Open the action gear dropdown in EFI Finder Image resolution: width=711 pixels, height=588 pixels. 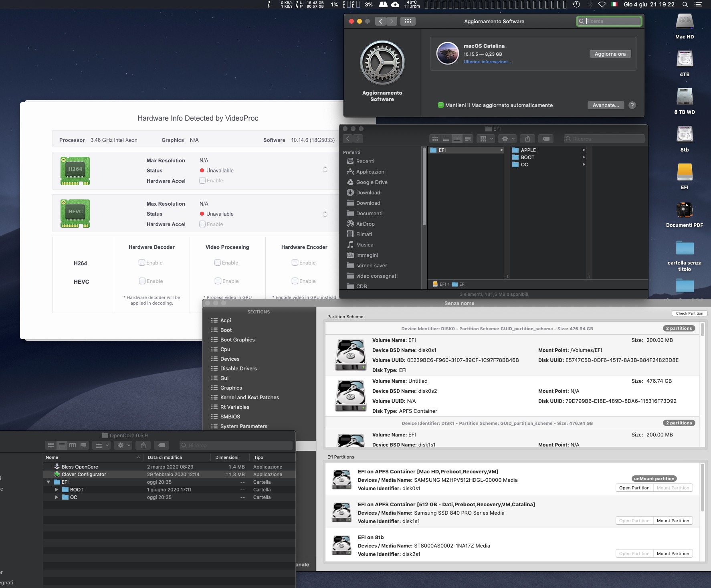(x=508, y=139)
